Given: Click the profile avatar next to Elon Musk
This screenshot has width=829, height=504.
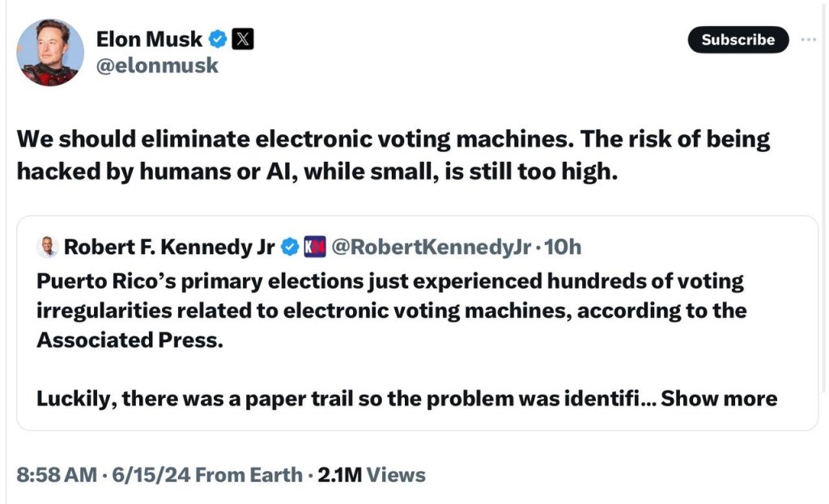Looking at the screenshot, I should point(50,52).
